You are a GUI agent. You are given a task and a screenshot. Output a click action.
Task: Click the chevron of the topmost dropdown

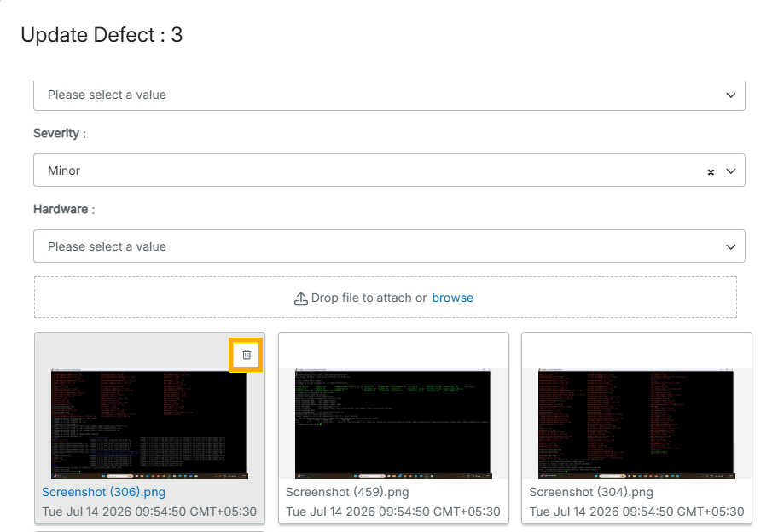730,95
